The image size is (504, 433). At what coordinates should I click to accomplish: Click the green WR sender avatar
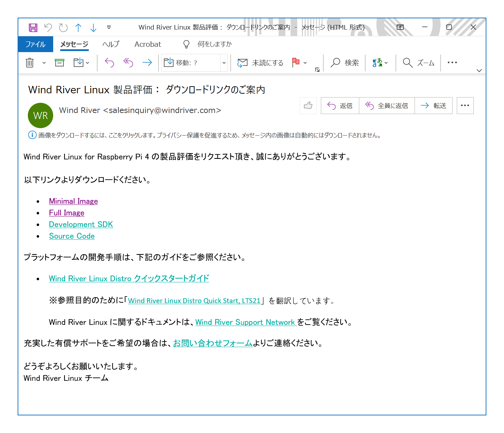[41, 115]
